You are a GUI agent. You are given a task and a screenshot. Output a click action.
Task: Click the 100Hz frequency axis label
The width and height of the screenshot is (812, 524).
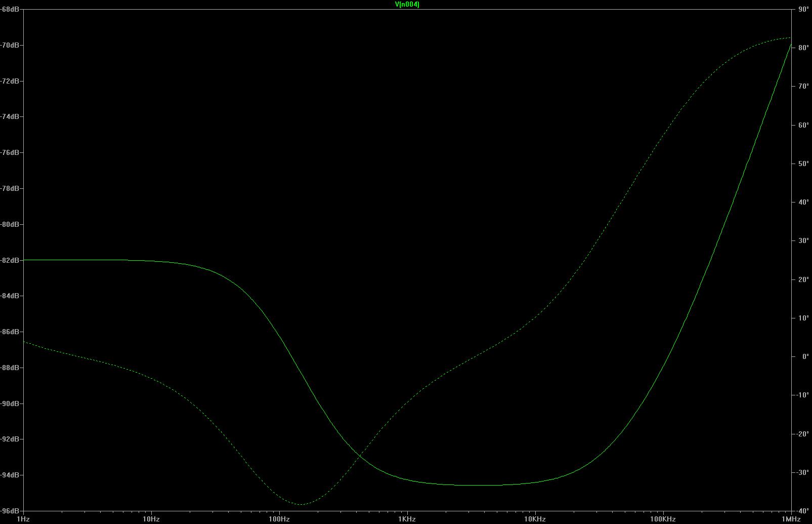pyautogui.click(x=279, y=519)
